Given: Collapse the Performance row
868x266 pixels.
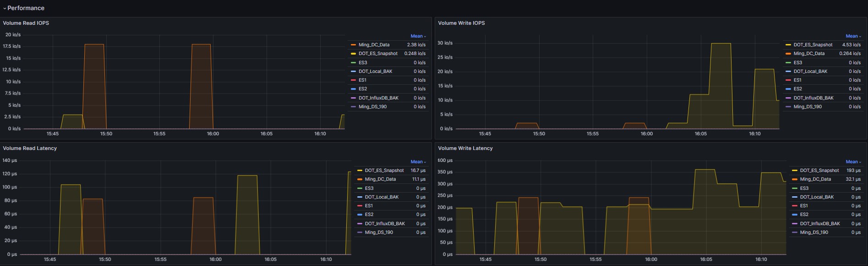Looking at the screenshot, I should (24, 8).
